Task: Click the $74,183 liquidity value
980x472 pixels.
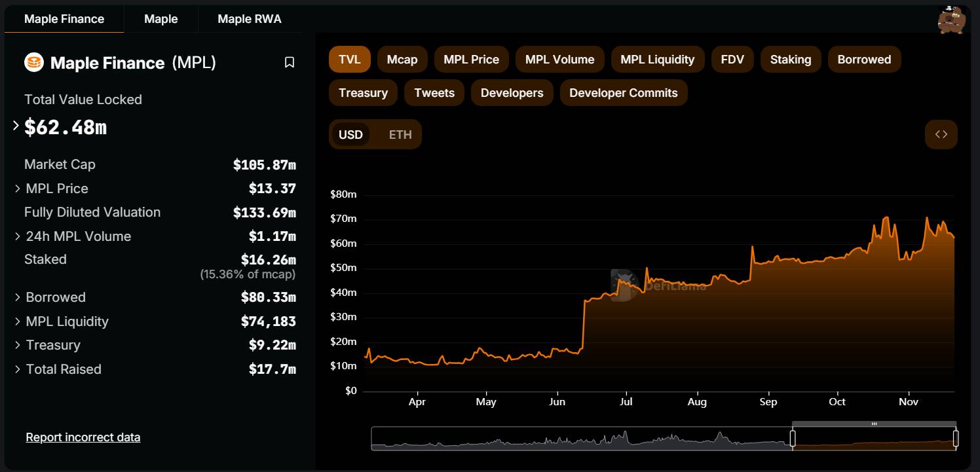Action: (269, 321)
